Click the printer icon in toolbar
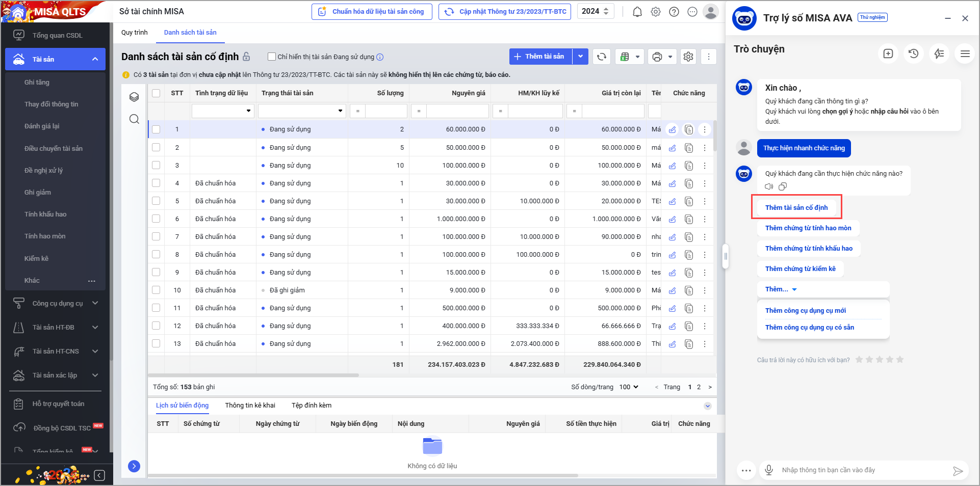The height and width of the screenshot is (486, 980). pyautogui.click(x=657, y=57)
